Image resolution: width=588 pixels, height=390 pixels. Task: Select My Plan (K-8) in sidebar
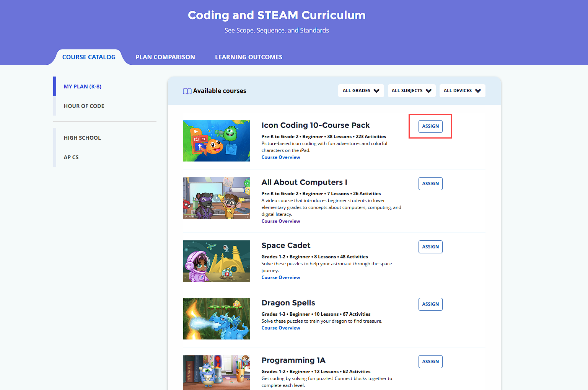(83, 86)
